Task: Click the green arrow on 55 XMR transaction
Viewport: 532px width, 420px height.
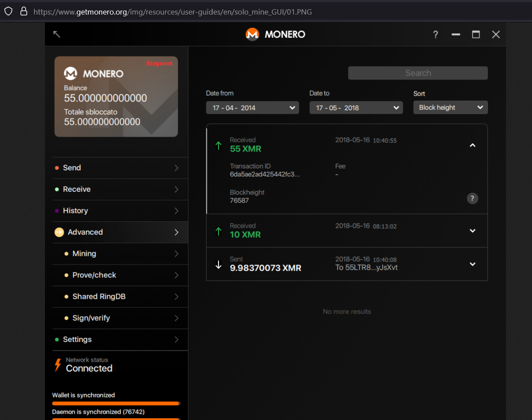Action: 218,145
